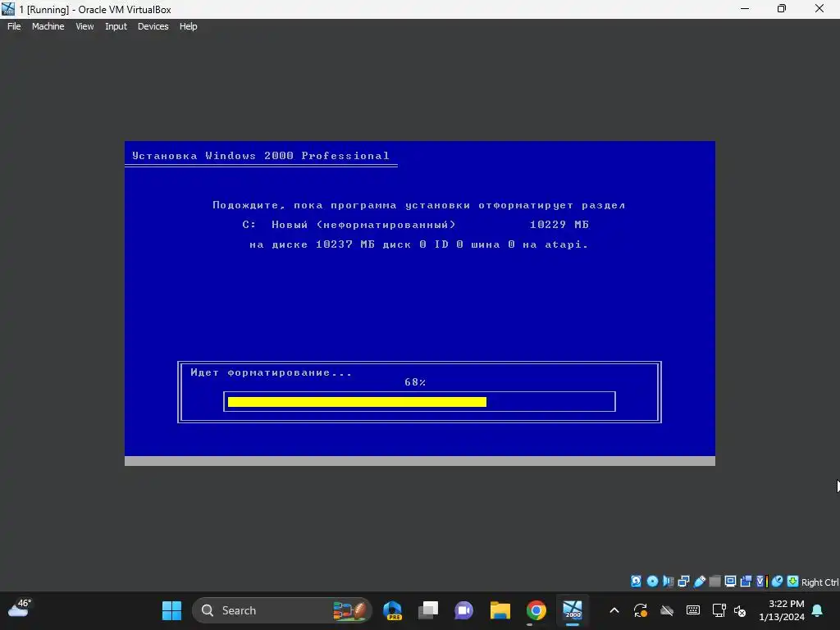
Task: Open the notifications bell
Action: click(818, 610)
